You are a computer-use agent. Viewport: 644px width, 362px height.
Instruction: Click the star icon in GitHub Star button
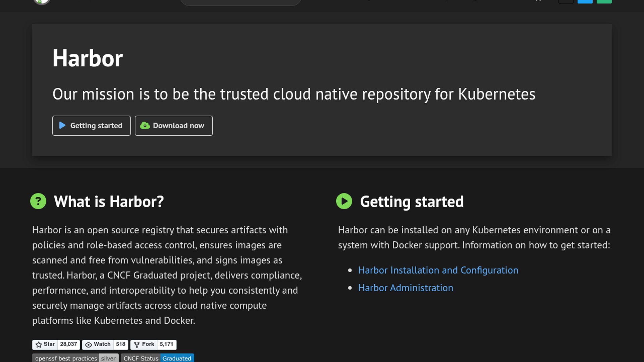click(x=39, y=345)
